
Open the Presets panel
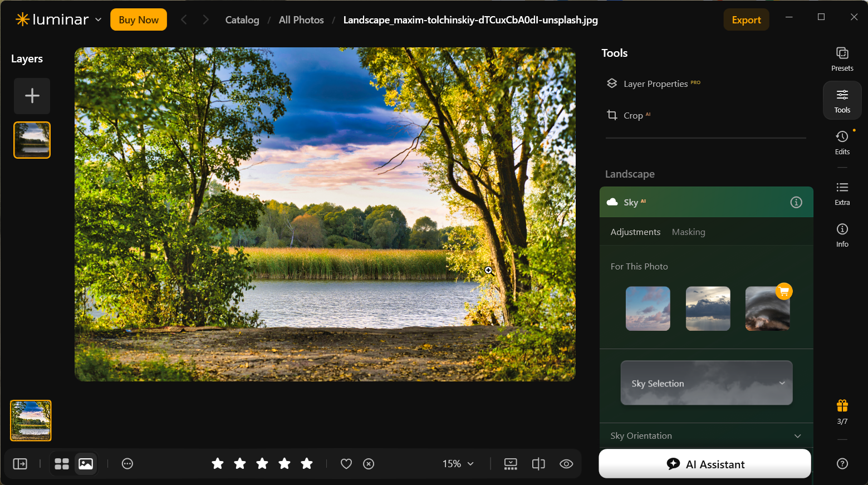point(842,59)
